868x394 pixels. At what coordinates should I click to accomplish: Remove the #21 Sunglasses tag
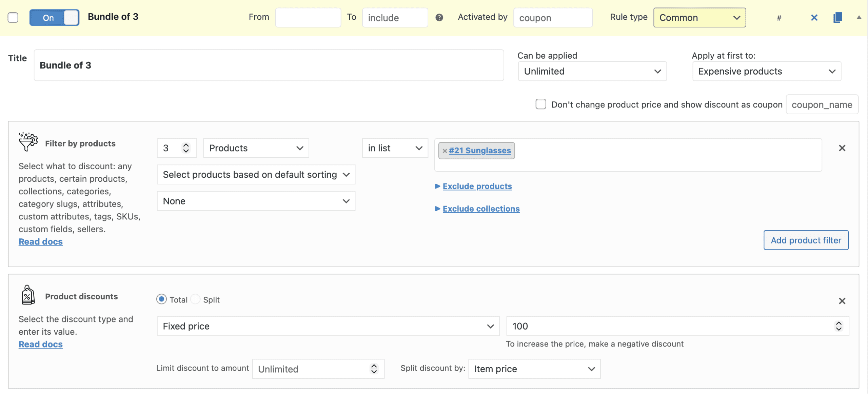(445, 151)
